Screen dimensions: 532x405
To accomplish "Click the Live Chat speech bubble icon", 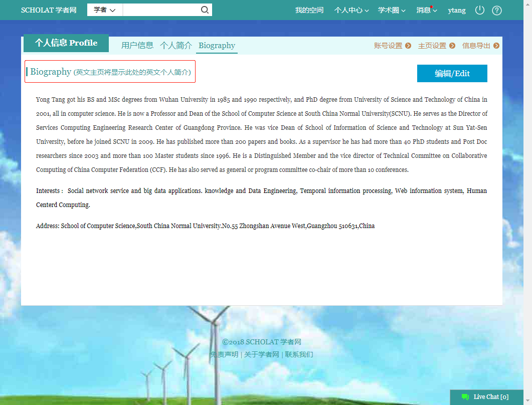I will pyautogui.click(x=465, y=397).
